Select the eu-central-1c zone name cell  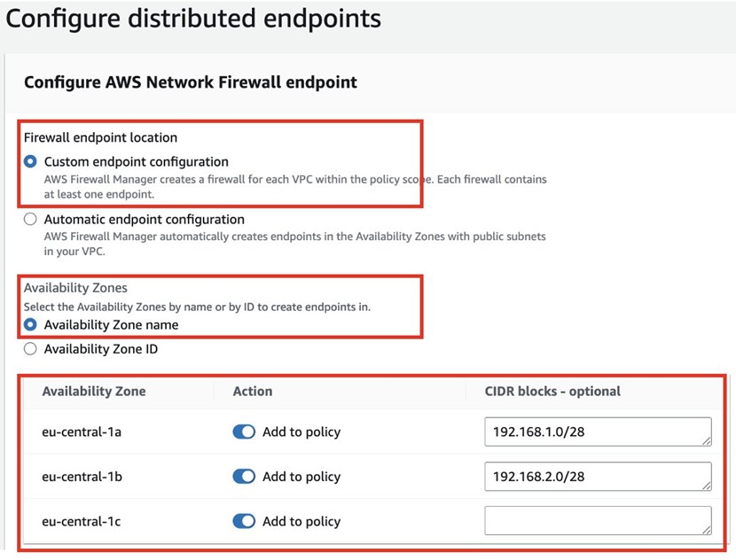pos(82,521)
